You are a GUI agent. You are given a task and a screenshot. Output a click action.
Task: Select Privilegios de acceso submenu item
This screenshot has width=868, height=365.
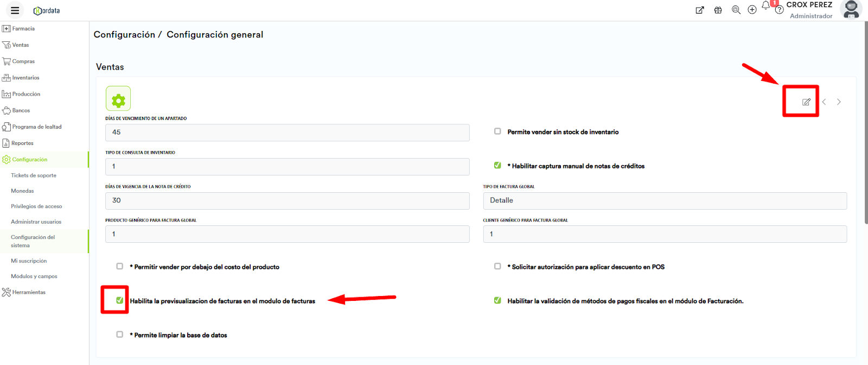pos(36,206)
